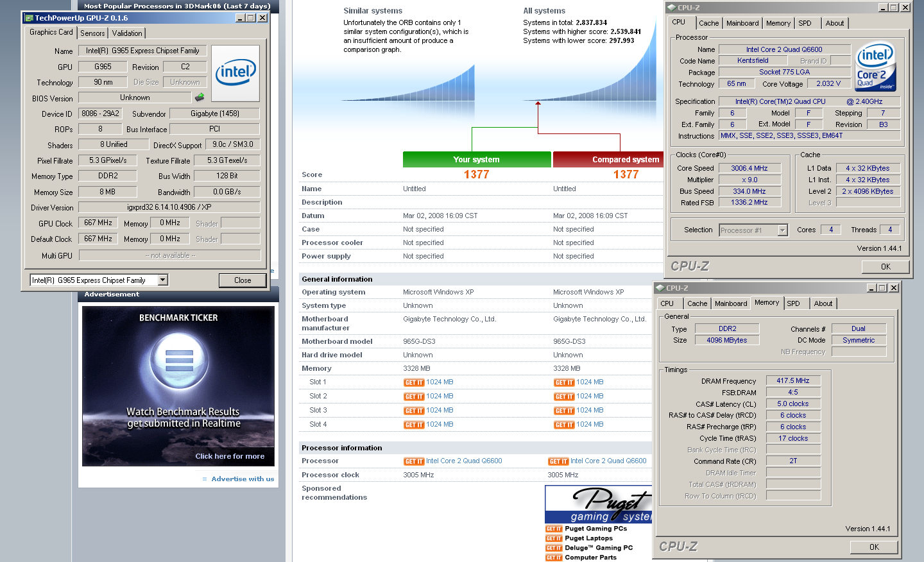Click OK button in top CPU-Z window

click(x=886, y=267)
